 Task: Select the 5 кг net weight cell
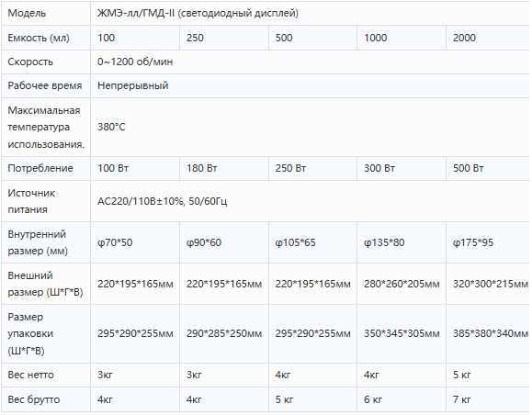(x=488, y=375)
